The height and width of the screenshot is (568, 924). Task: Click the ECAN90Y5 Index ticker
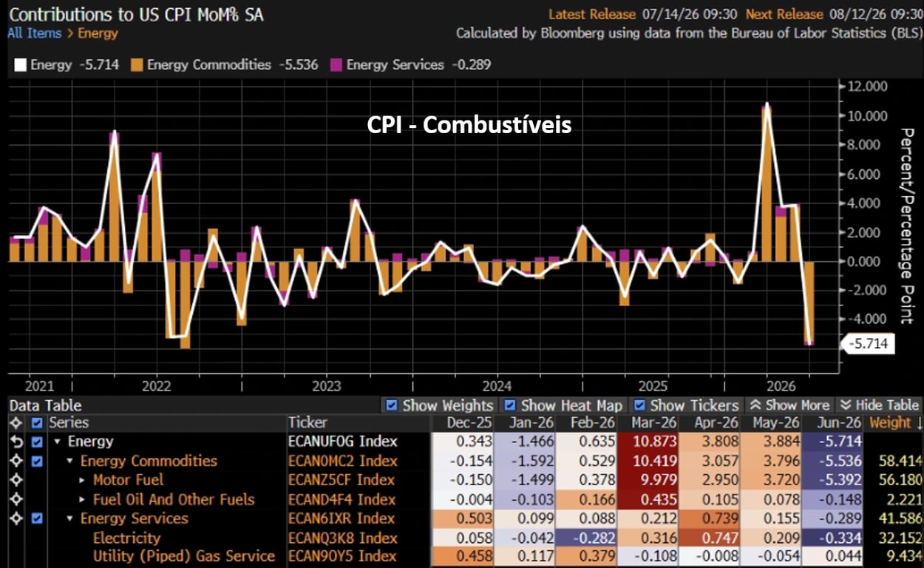pyautogui.click(x=343, y=556)
